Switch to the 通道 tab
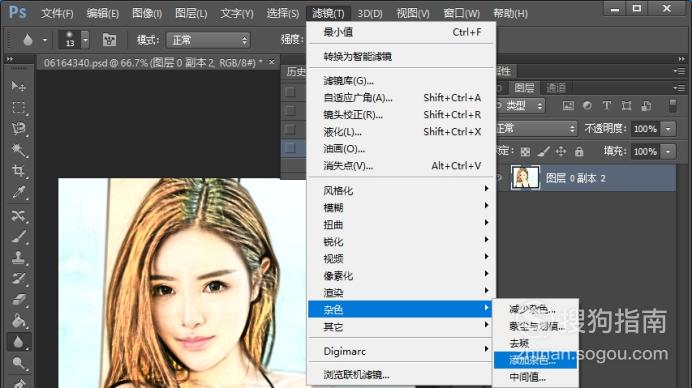Viewport: 692px width, 388px height. 556,88
